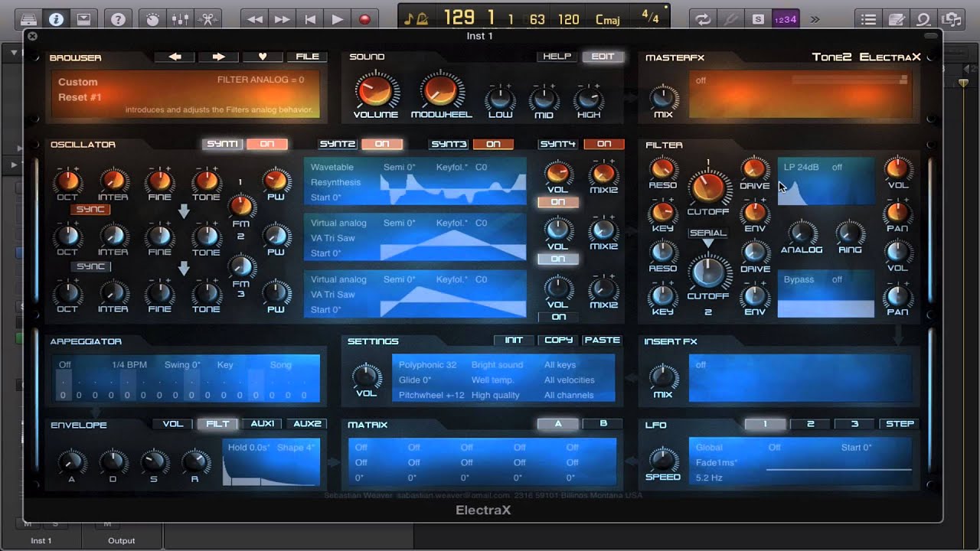This screenshot has width=980, height=551.
Task: Click the LFO SPEED knob
Action: 663,459
